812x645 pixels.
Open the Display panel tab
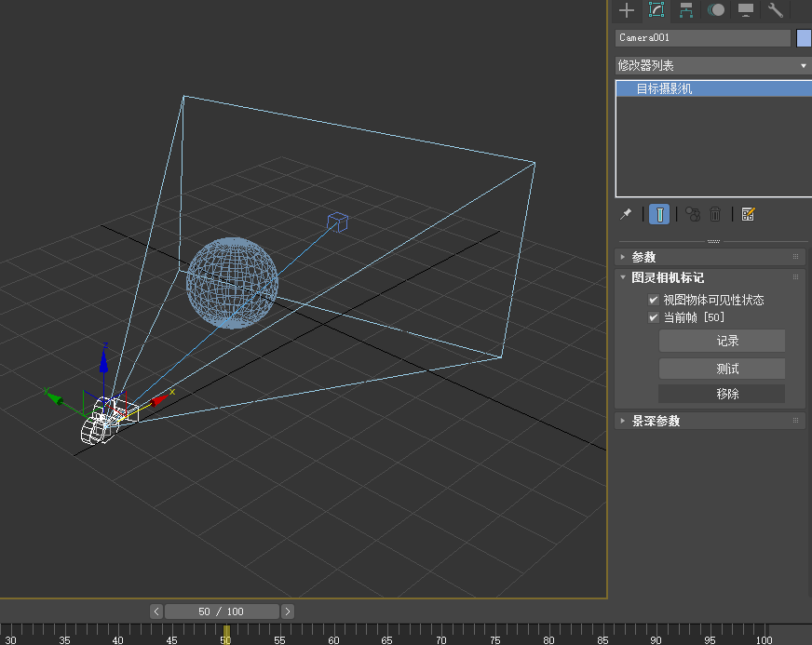tap(746, 10)
